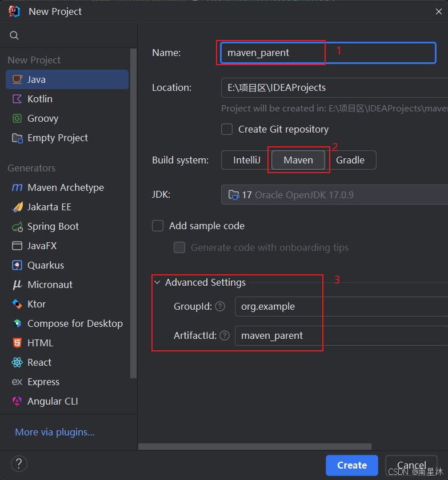Click the Micronaut mu icon

[17, 285]
